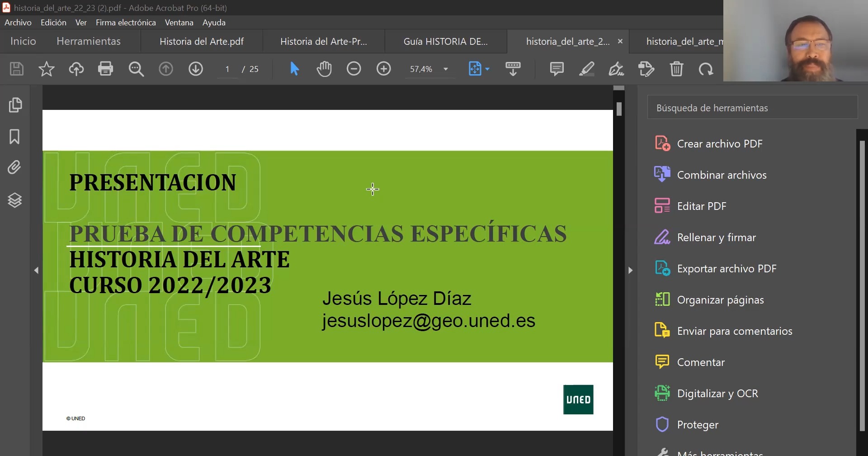This screenshot has width=868, height=456.
Task: Open the Ayuda menu
Action: 214,22
